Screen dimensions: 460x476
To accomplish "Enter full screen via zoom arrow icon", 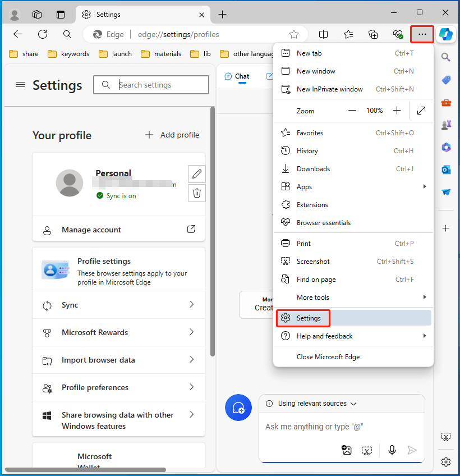I will coord(421,111).
